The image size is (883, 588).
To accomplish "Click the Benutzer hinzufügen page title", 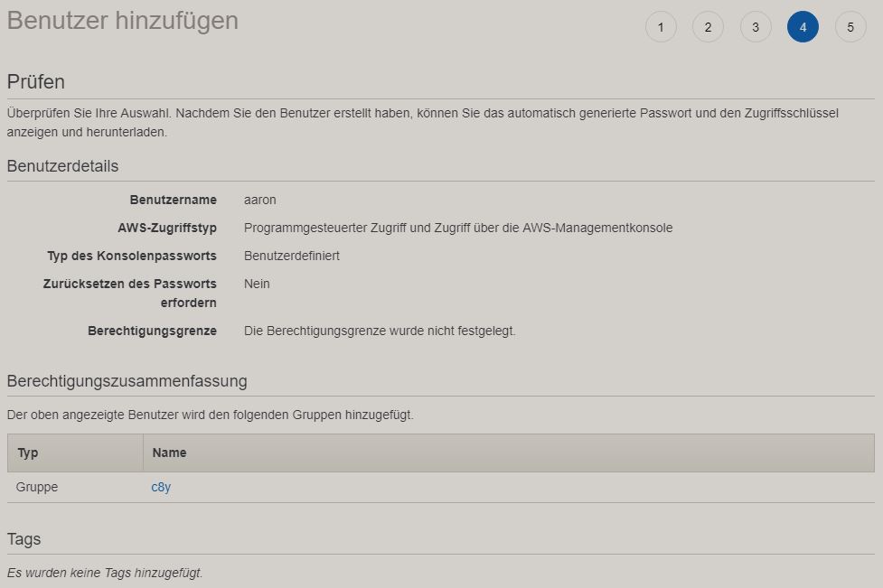I will coord(123,21).
